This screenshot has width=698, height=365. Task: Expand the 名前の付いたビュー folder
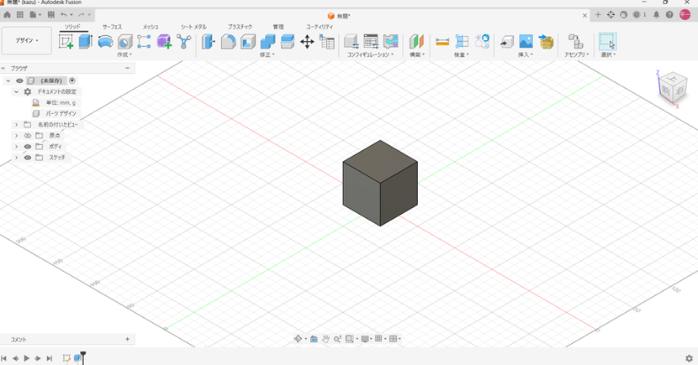click(16, 125)
